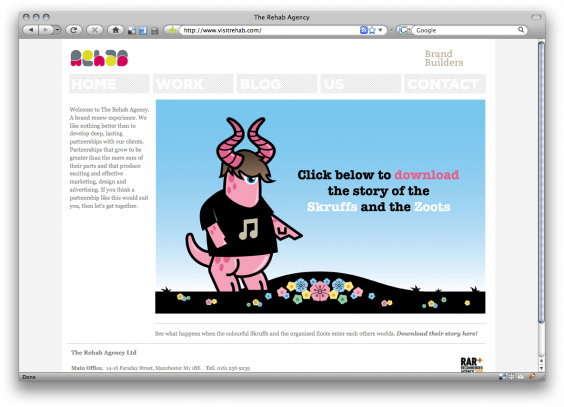Click into the Google search field
564x407 pixels.
[x=466, y=31]
